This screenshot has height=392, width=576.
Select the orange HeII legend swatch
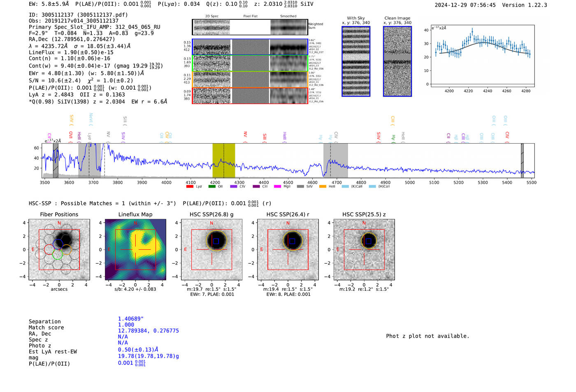point(322,186)
